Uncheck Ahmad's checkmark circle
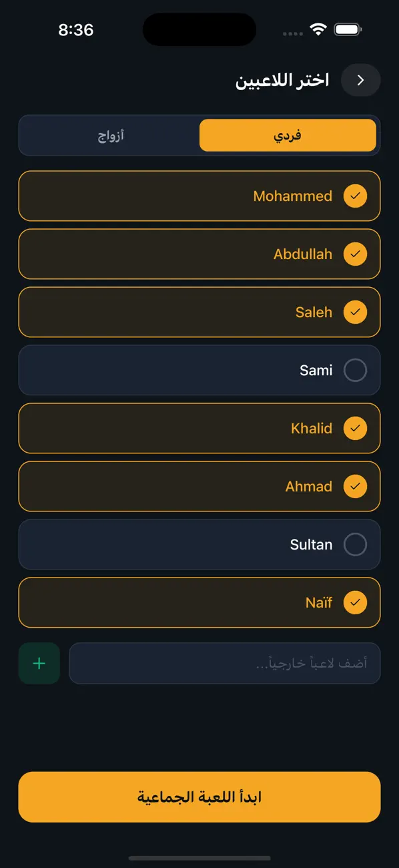The height and width of the screenshot is (868, 399). click(355, 487)
